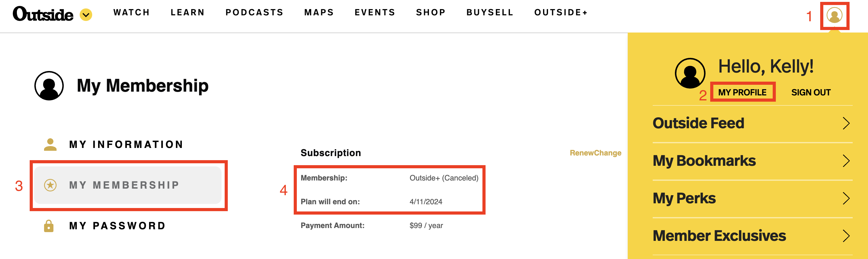This screenshot has width=868, height=259.
Task: Open Outside Feed chevron arrow
Action: (846, 123)
